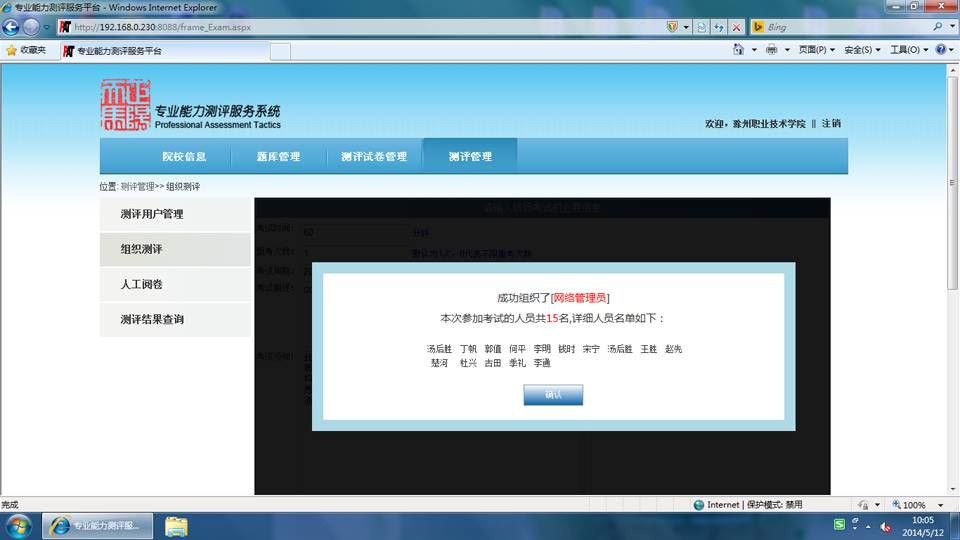
Task: Click the browser Forward arrow button
Action: (31, 27)
